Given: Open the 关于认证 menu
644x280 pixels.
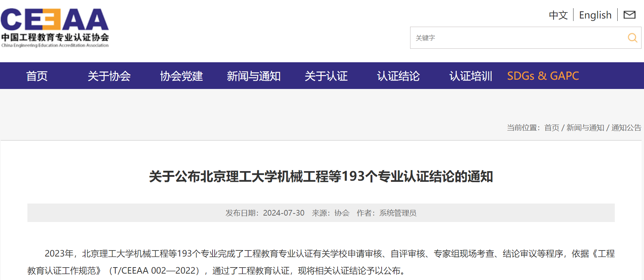Looking at the screenshot, I should point(326,76).
